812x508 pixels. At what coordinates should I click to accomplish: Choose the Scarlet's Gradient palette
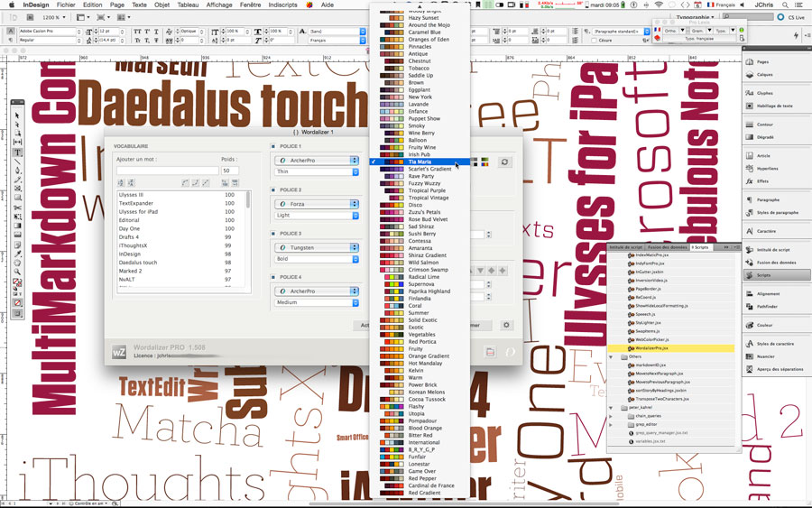coord(420,169)
